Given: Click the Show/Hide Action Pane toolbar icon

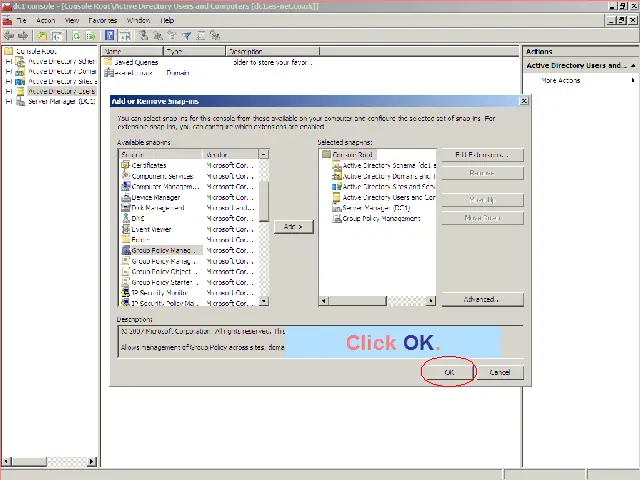Looking at the screenshot, I should pyautogui.click(x=124, y=36).
